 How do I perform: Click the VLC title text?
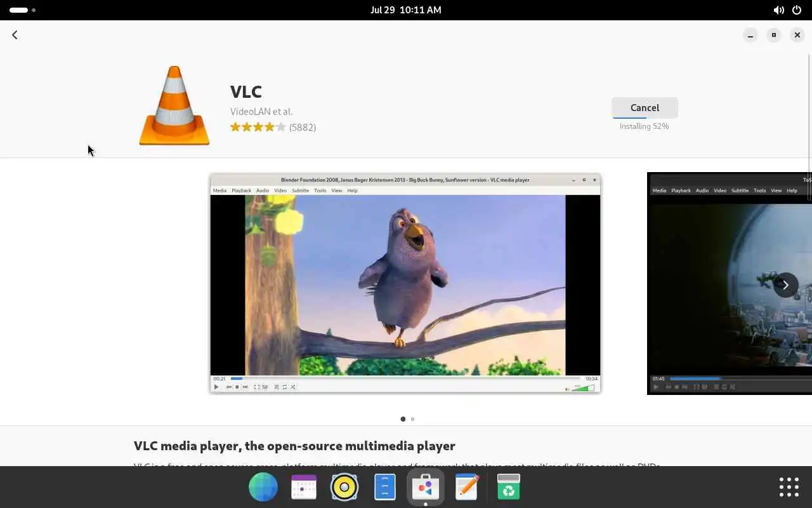(246, 91)
